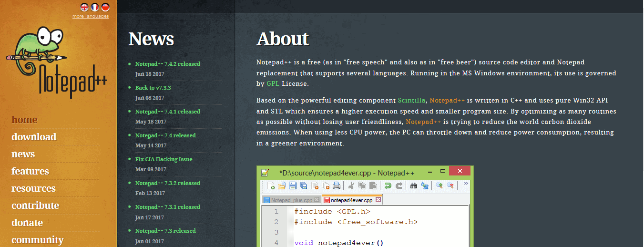Viewport: 644px width, 247px height.
Task: Navigate to features
Action: pos(30,171)
